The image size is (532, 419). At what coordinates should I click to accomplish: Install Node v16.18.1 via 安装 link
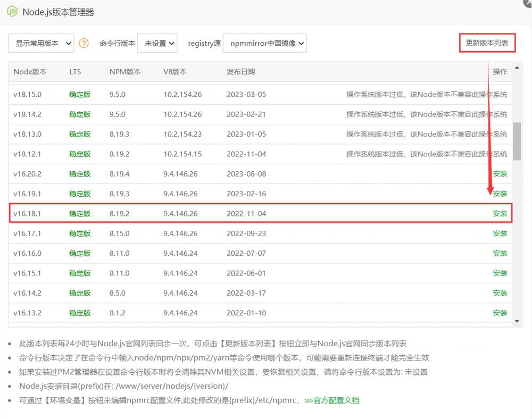pyautogui.click(x=500, y=214)
